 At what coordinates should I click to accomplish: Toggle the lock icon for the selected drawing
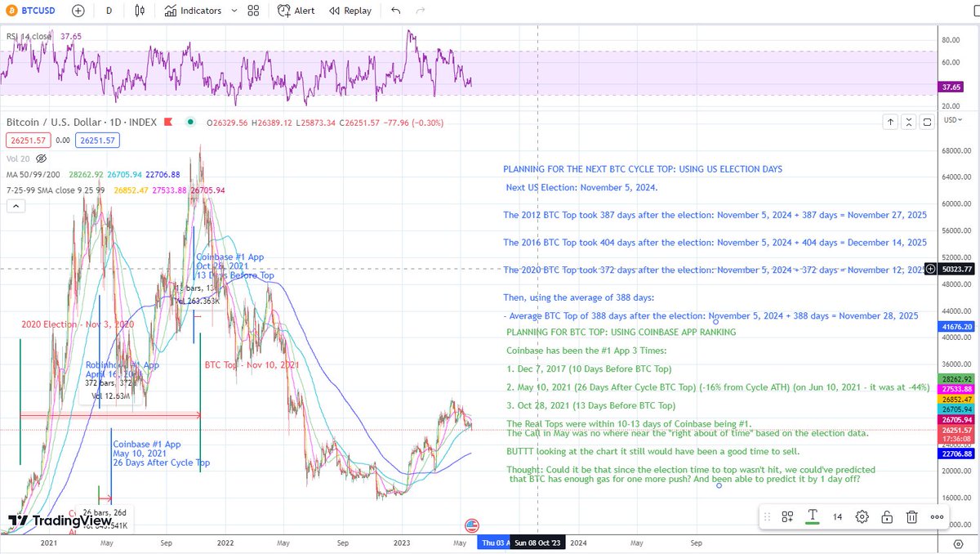tap(887, 516)
